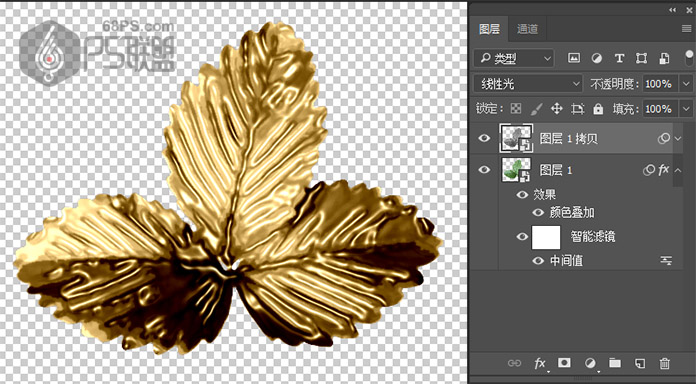Open the 类型 filter type dropdown

(x=514, y=58)
